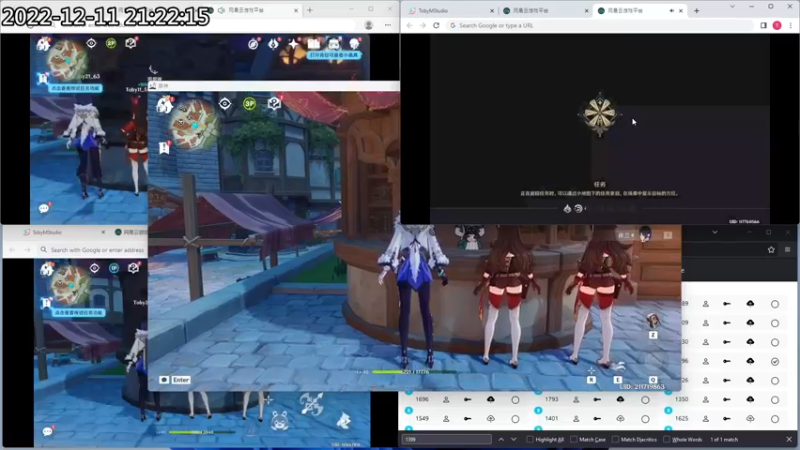Viewport: 800px width, 450px height.
Task: Toggle Match Case in the find bar
Action: point(573,439)
